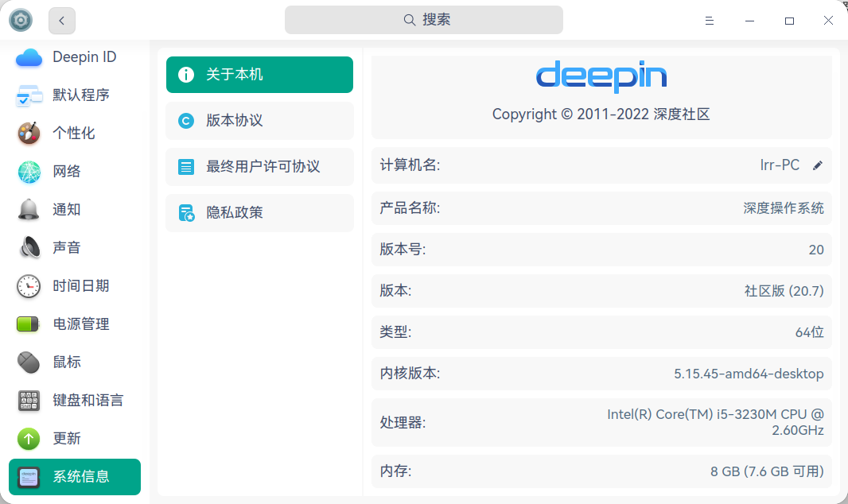
Task: Click the 内存 label
Action: click(395, 471)
